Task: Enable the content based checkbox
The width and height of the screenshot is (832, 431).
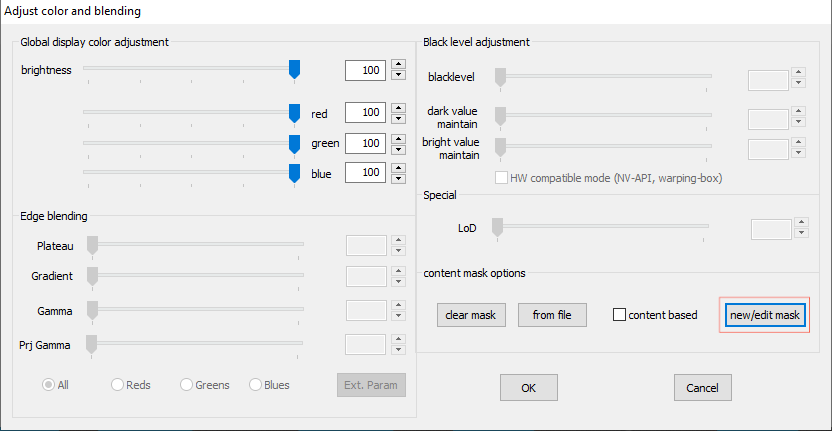Action: [620, 315]
